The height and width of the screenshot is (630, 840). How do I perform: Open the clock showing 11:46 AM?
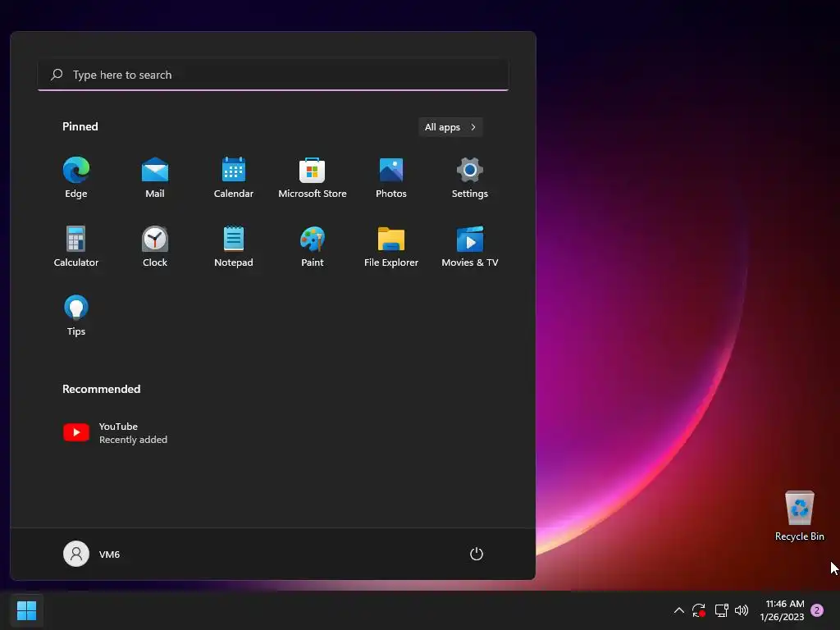pyautogui.click(x=783, y=610)
